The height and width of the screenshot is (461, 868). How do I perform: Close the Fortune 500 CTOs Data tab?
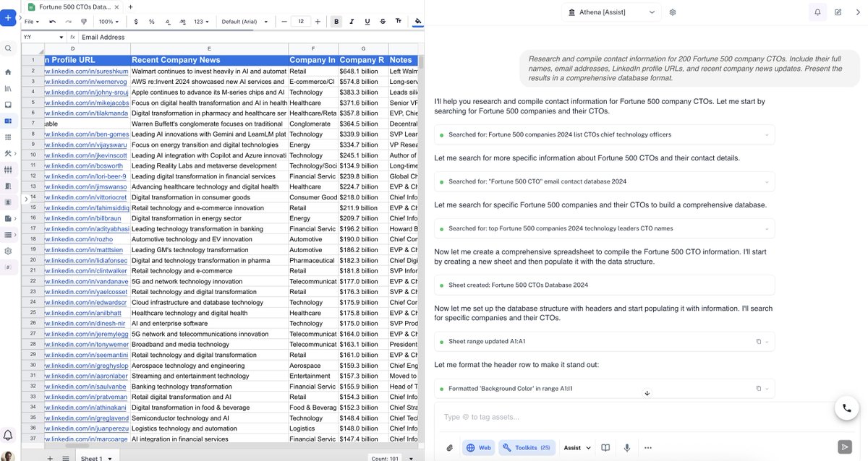pyautogui.click(x=116, y=7)
